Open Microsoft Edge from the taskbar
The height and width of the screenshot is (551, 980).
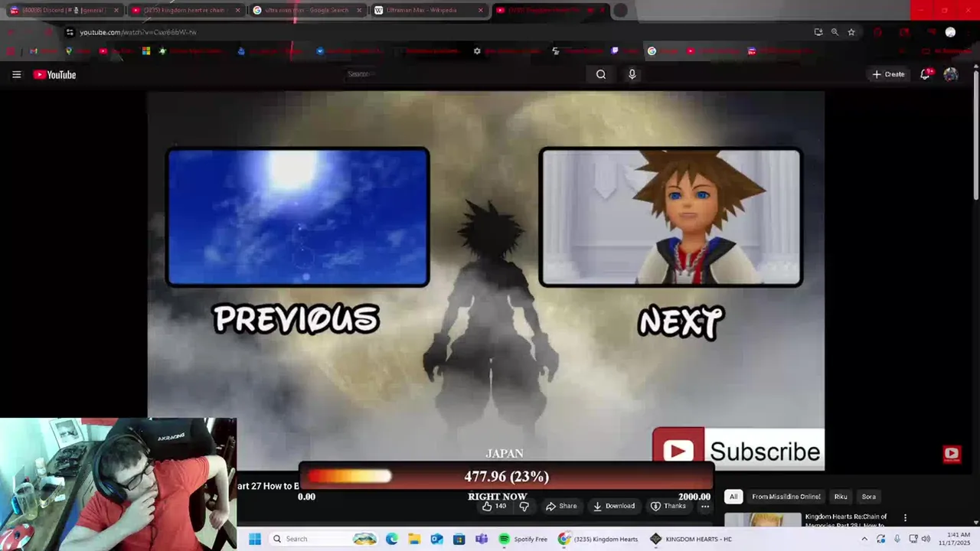coord(392,539)
